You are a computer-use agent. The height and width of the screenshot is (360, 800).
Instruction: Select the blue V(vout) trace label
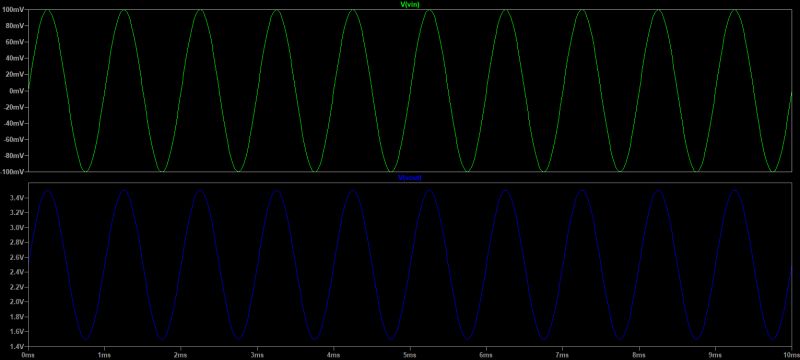(x=410, y=178)
